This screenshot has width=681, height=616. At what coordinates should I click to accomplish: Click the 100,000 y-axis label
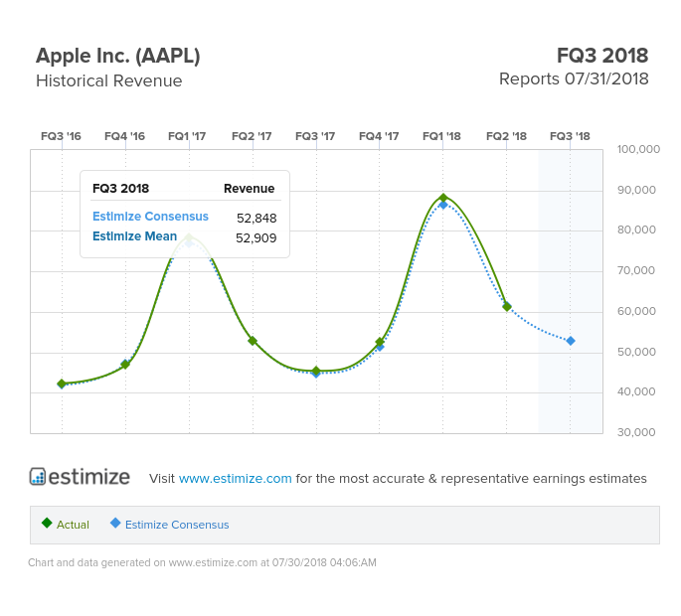pos(638,149)
